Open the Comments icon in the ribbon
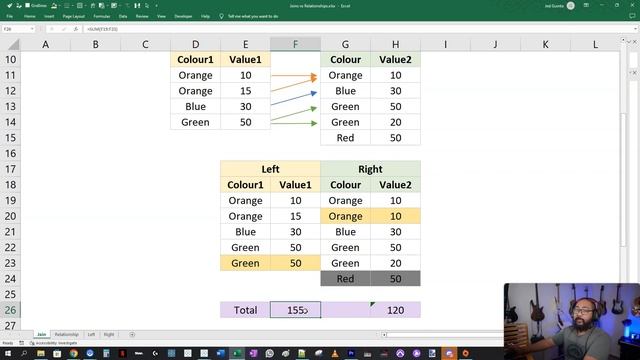 632,16
